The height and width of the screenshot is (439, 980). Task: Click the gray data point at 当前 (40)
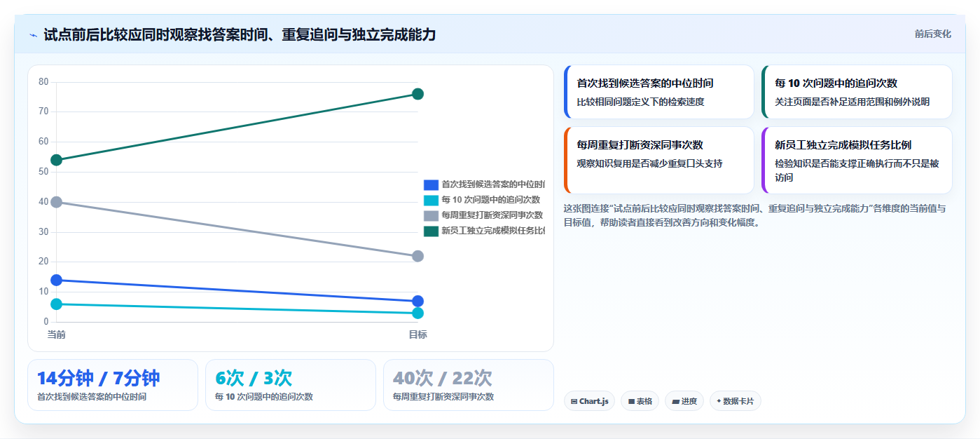[x=57, y=202]
